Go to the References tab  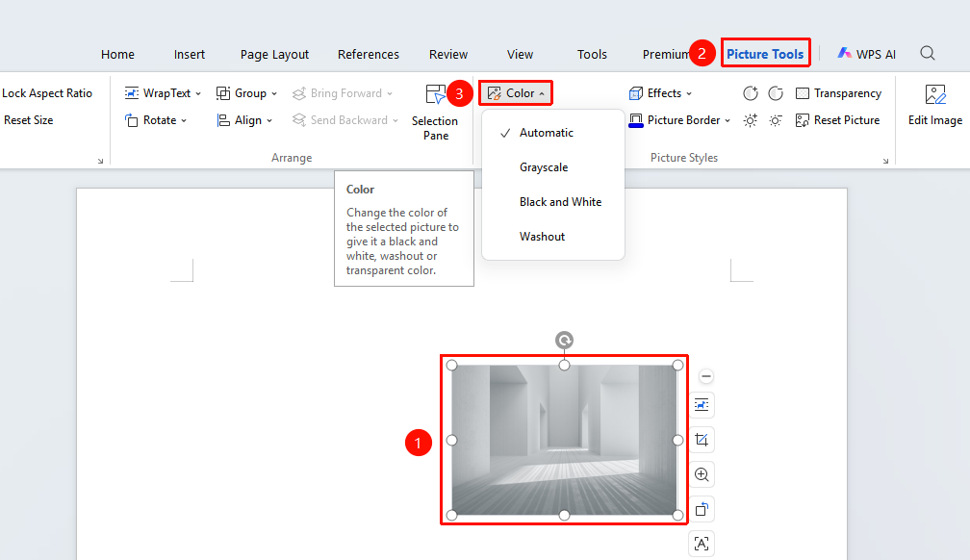[x=368, y=55]
